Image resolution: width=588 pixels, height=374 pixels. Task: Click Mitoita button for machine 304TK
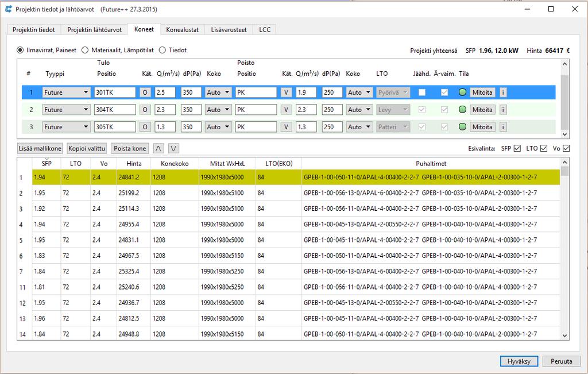(482, 110)
